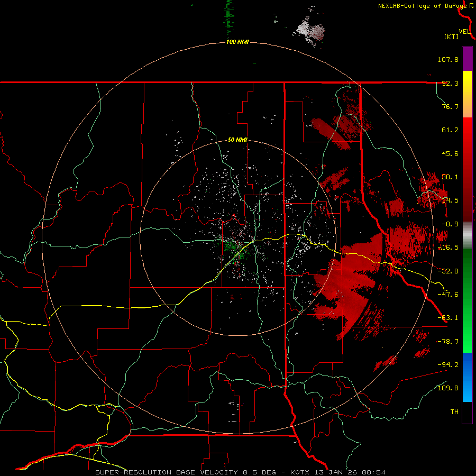Click the -32.0 velocity scale value
Viewport: 476px width, 476px height.
[x=448, y=271]
